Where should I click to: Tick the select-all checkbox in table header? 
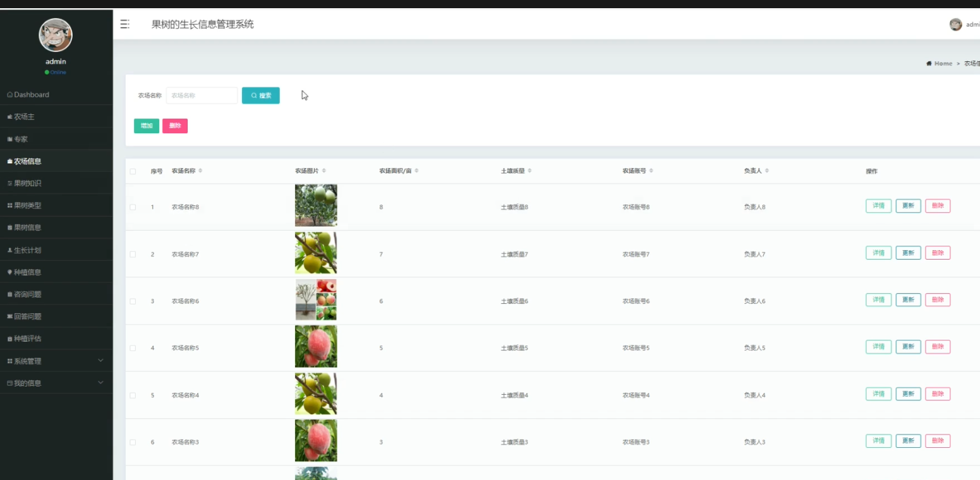tap(133, 171)
